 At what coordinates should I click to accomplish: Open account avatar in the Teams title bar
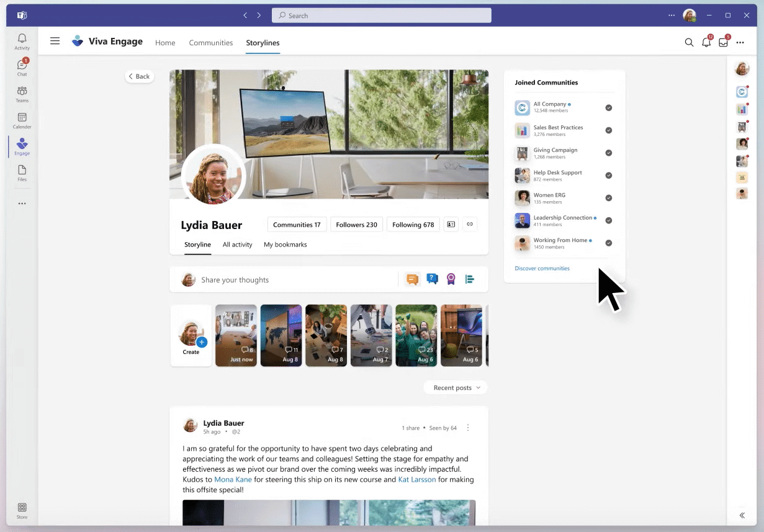tap(689, 15)
